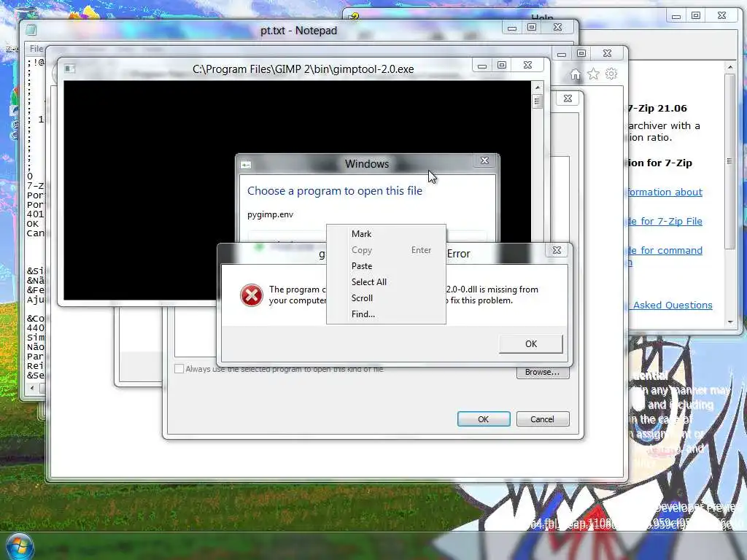Click OK in the Open With dialog

484,419
